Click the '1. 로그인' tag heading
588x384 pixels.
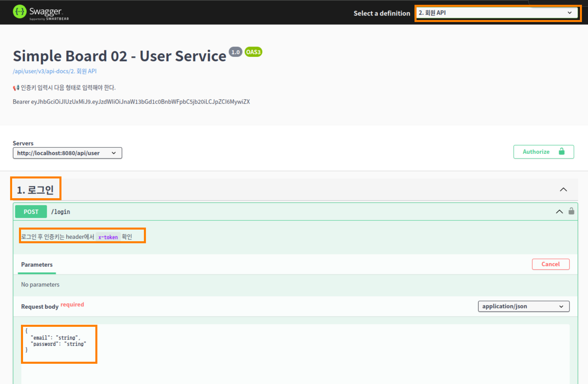35,190
